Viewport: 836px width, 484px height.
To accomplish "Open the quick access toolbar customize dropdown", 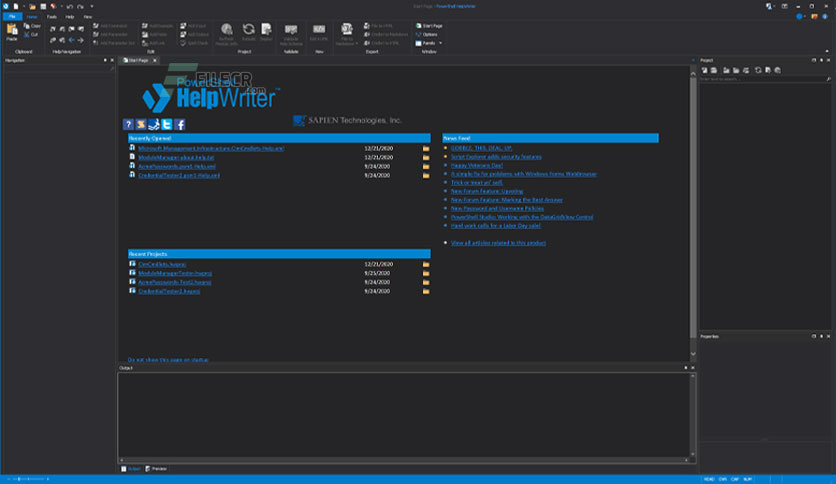I will (x=92, y=6).
